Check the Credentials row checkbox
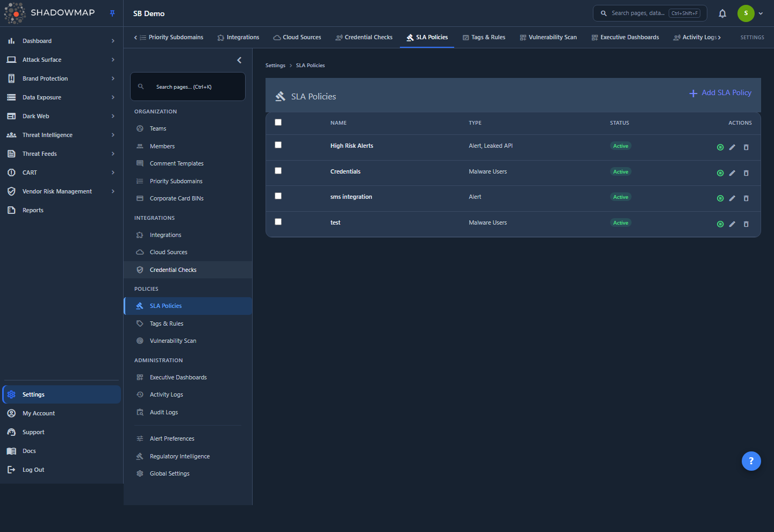This screenshot has height=532, width=774. point(278,170)
